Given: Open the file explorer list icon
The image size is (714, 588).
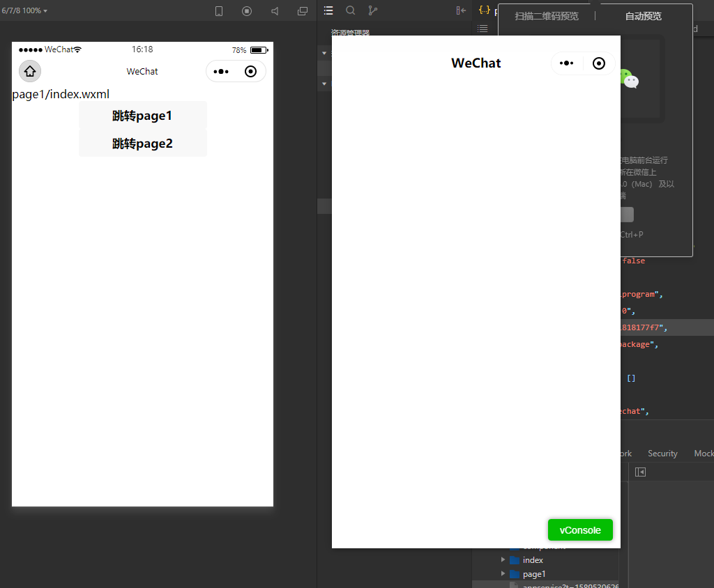Looking at the screenshot, I should point(328,10).
